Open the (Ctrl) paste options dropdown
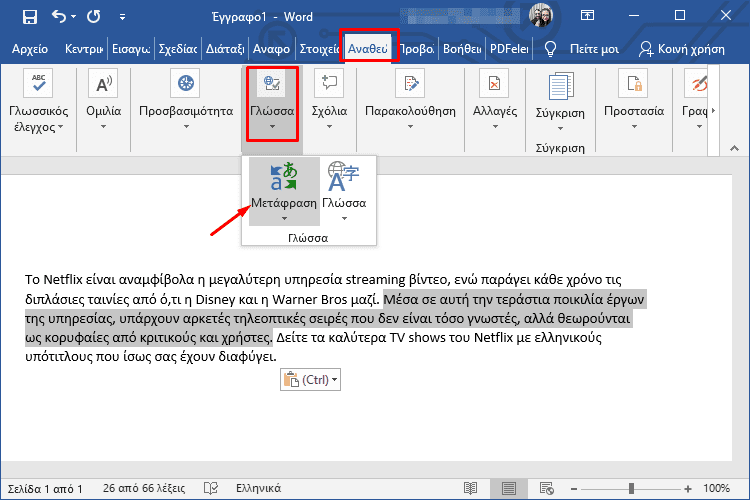 pyautogui.click(x=334, y=380)
